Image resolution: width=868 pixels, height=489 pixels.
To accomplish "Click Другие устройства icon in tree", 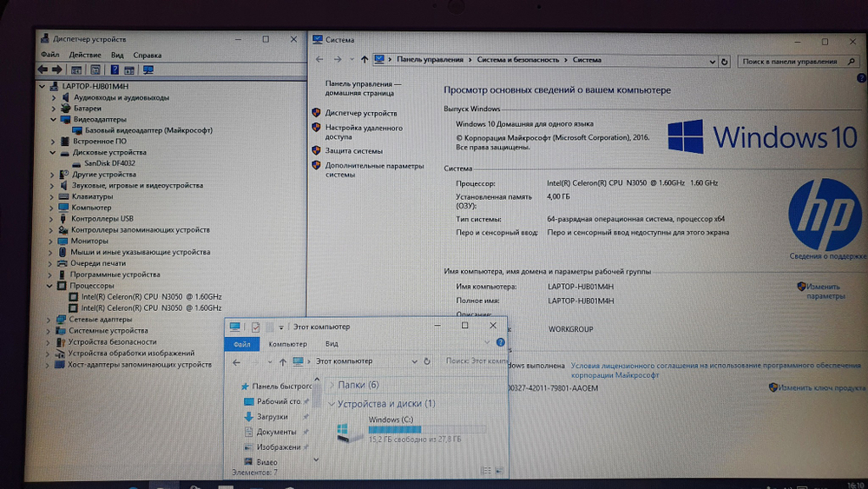I will (x=63, y=175).
